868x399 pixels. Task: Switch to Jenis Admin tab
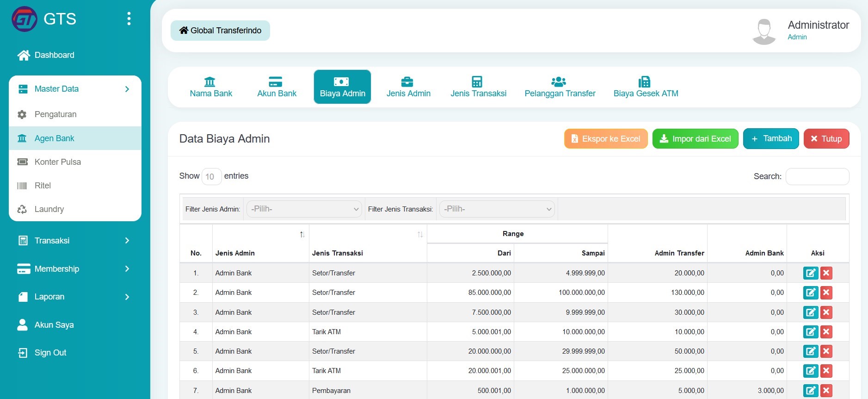[x=408, y=87]
